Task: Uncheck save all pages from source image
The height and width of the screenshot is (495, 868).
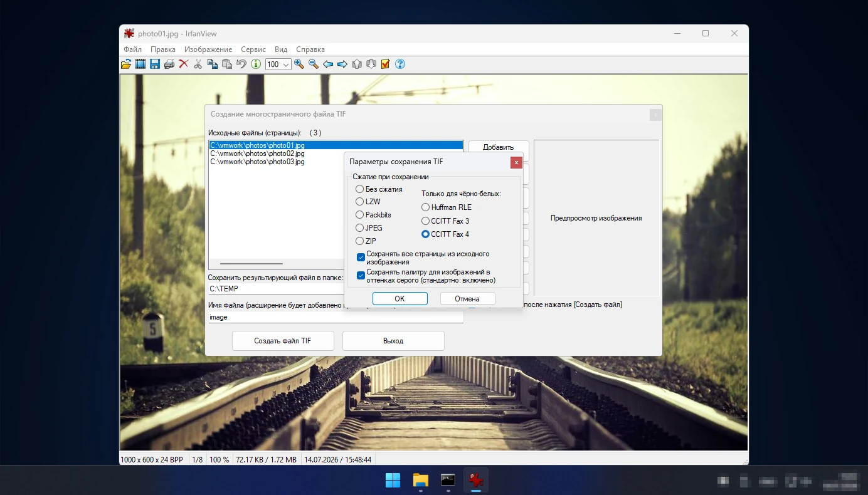Action: pyautogui.click(x=361, y=257)
